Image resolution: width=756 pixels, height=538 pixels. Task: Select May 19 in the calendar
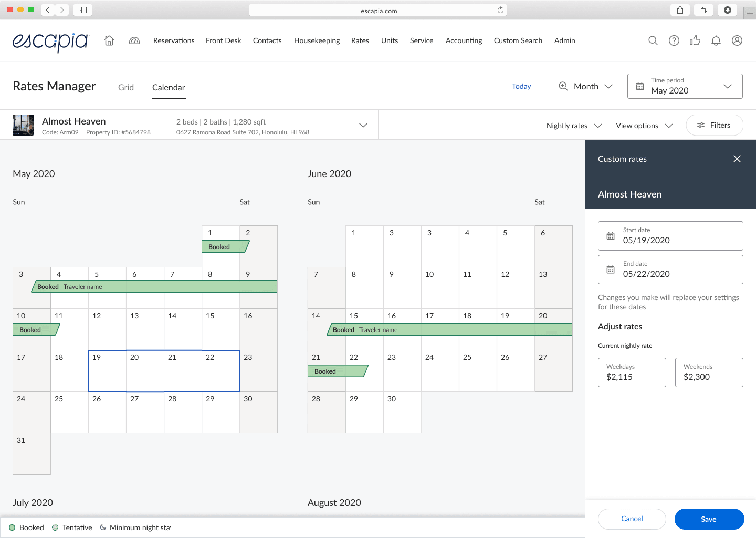tap(108, 371)
